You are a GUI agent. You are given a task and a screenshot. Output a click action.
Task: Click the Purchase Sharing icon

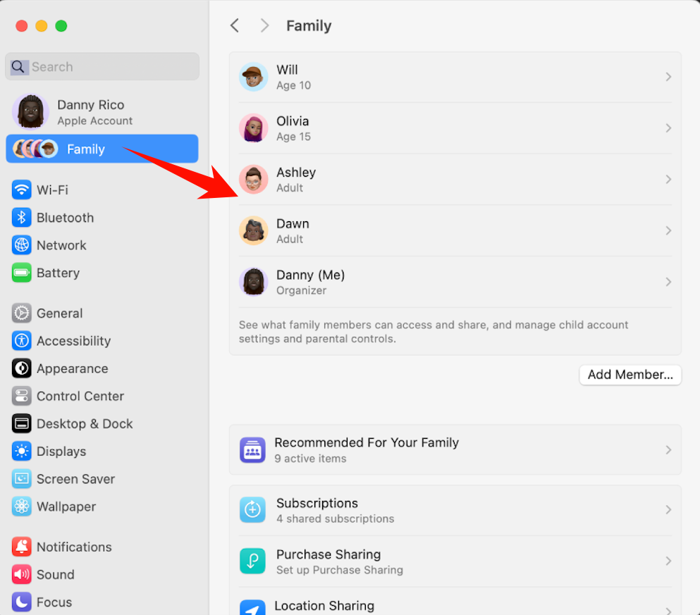252,561
